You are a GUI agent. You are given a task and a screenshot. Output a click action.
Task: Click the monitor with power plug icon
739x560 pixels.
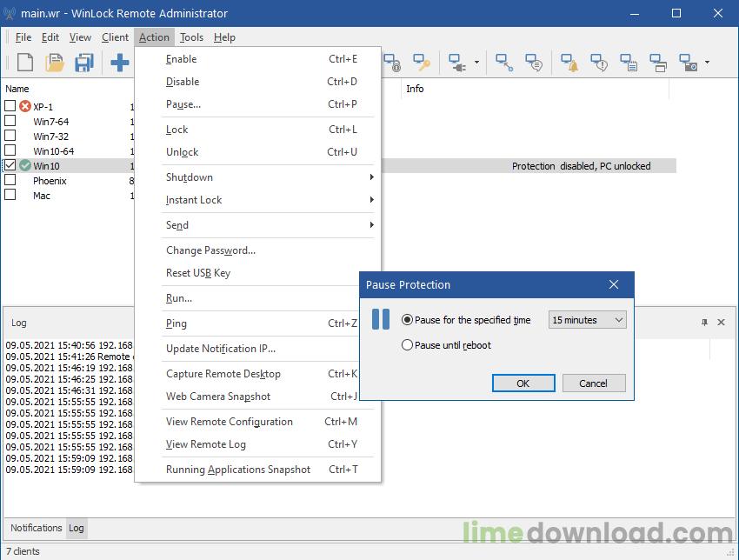click(x=457, y=63)
